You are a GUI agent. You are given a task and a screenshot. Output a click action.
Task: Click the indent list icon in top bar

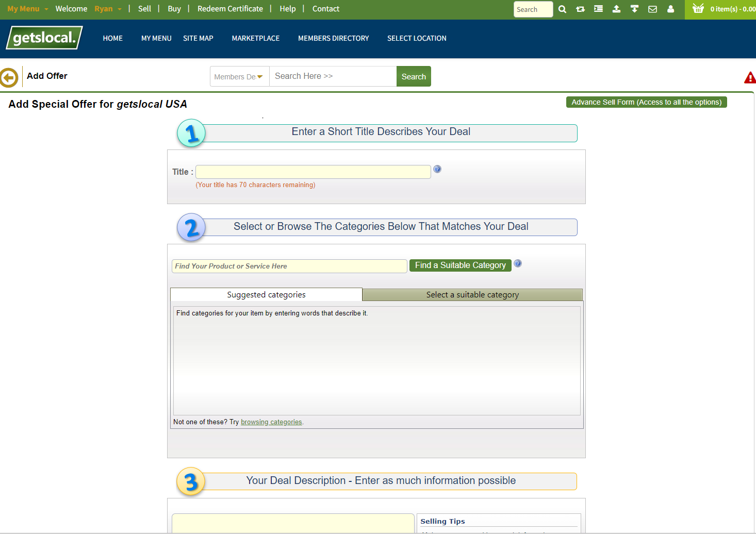tap(598, 9)
